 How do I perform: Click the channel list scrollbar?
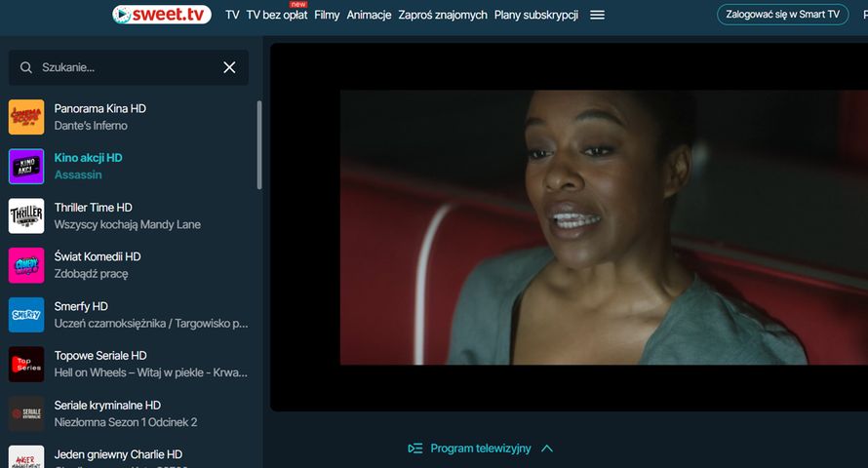tap(259, 145)
